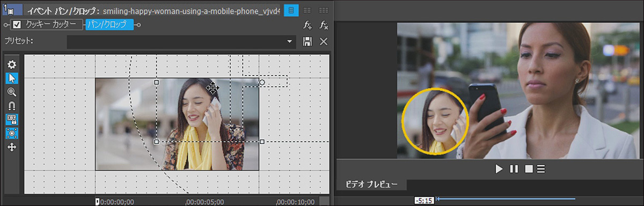Toggle the クッキー カッター effect checkbox
This screenshot has height=206, width=644.
tap(17, 25)
